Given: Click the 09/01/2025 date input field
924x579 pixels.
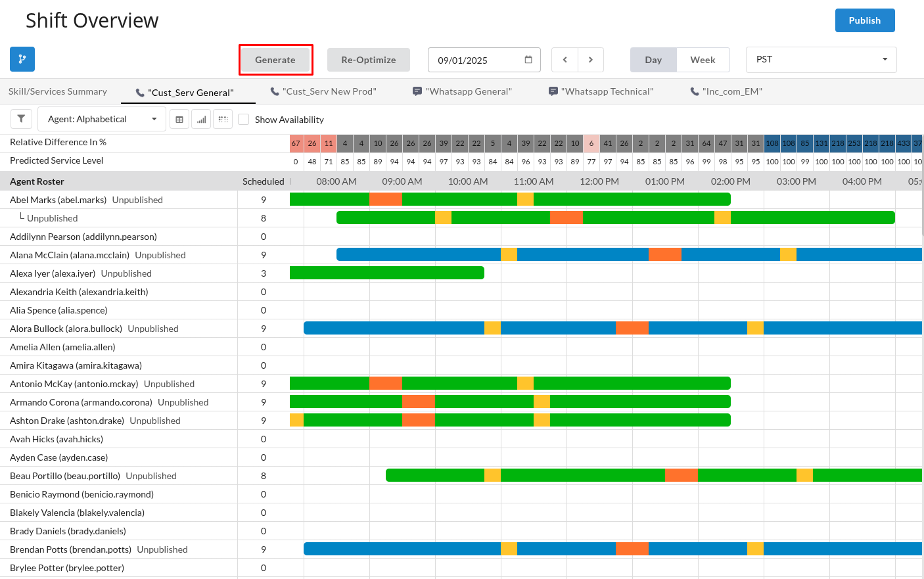Looking at the screenshot, I should pos(476,60).
